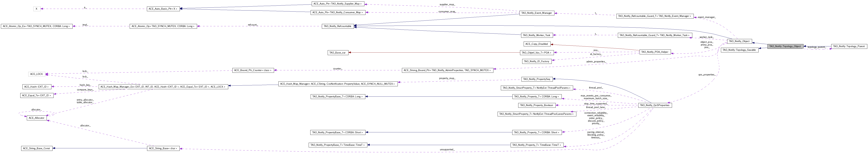Viewport: 868px width, 159px height.
Task: Open the TAO_Notify_QoSProperties node
Action: click(655, 106)
